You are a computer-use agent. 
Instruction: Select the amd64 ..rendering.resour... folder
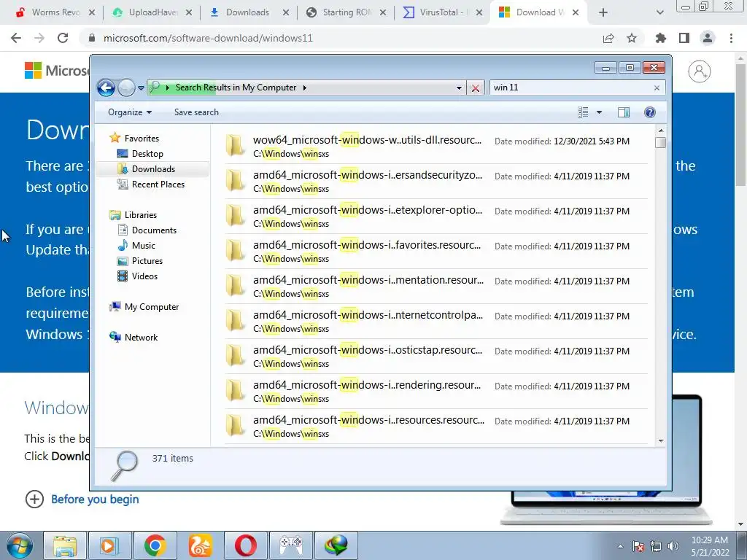point(436,392)
